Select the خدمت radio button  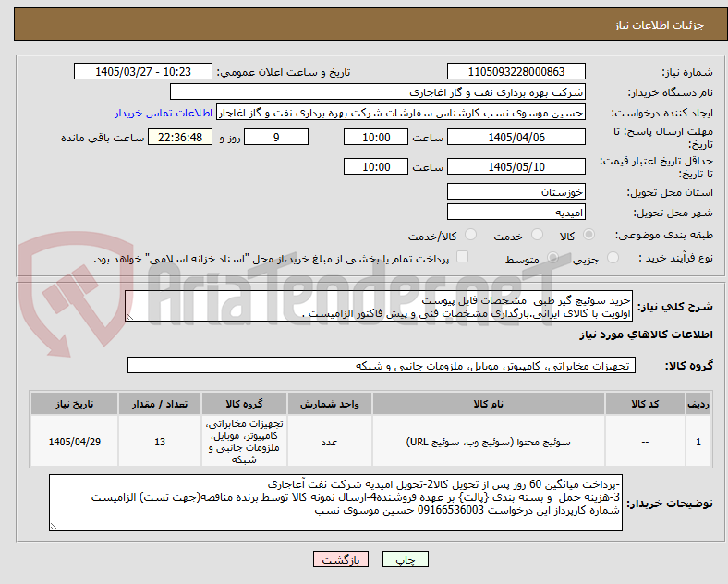(x=537, y=235)
